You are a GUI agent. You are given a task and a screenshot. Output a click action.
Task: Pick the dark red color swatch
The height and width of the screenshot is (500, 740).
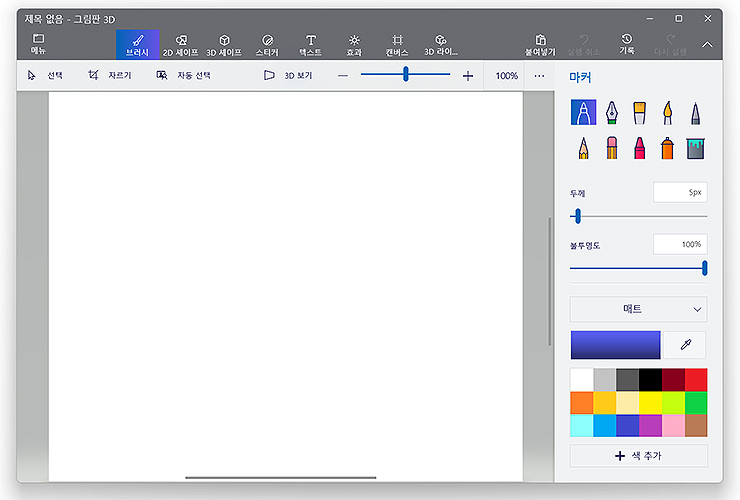click(673, 380)
